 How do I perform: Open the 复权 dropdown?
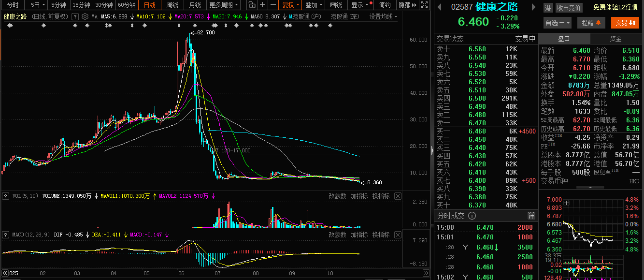pyautogui.click(x=291, y=5)
